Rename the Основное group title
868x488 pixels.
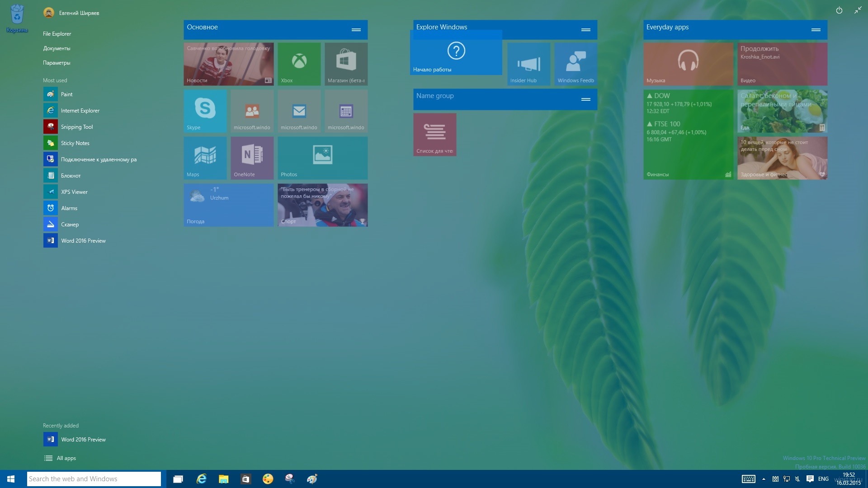pos(203,27)
